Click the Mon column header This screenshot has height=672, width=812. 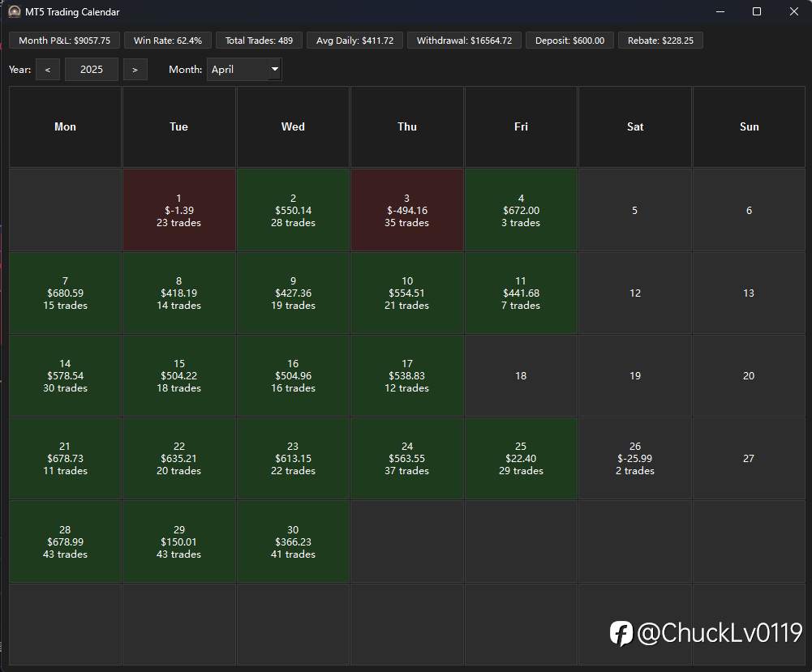coord(65,126)
